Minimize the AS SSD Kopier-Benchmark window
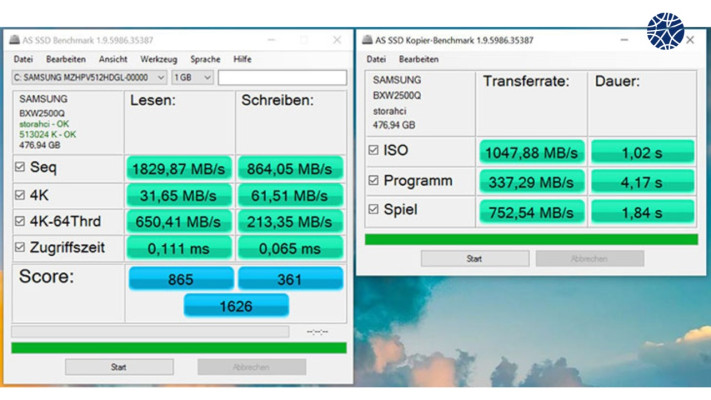This screenshot has width=711, height=400. [x=624, y=40]
